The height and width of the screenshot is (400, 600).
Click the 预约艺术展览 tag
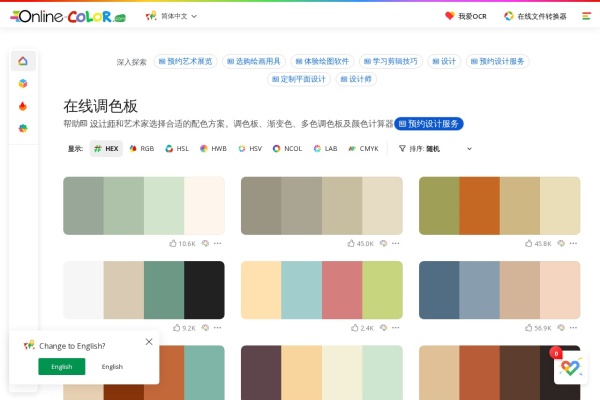186,61
